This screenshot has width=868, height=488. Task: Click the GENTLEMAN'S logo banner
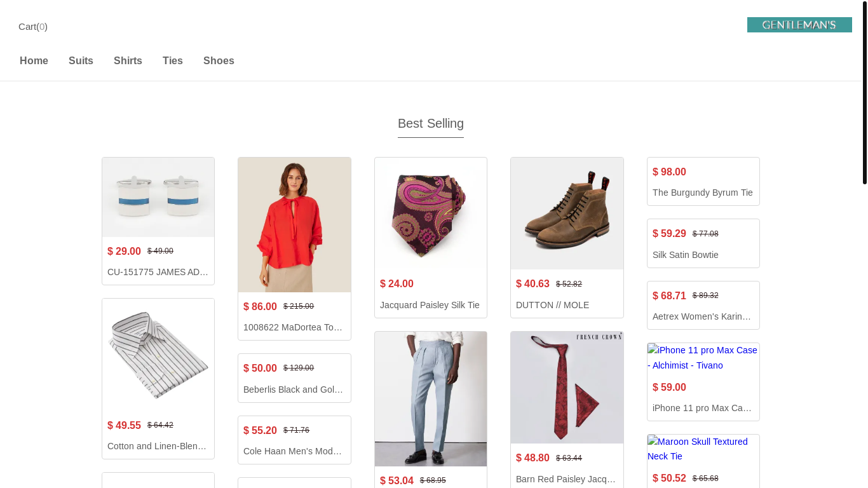coord(799,25)
